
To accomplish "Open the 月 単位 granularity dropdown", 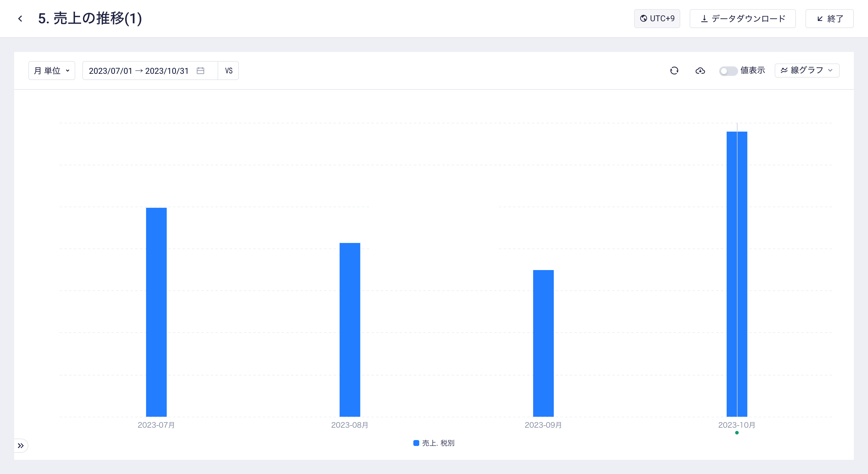I will (x=52, y=71).
